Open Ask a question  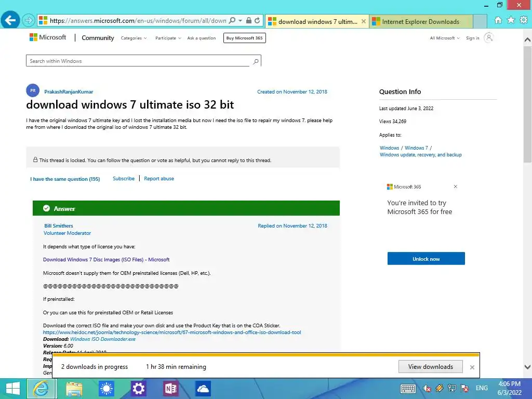point(202,38)
